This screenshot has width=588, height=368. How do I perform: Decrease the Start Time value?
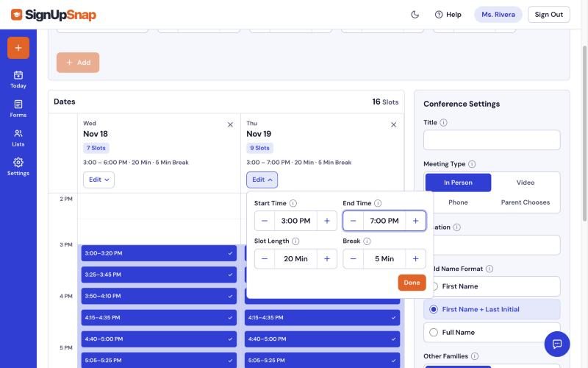265,221
